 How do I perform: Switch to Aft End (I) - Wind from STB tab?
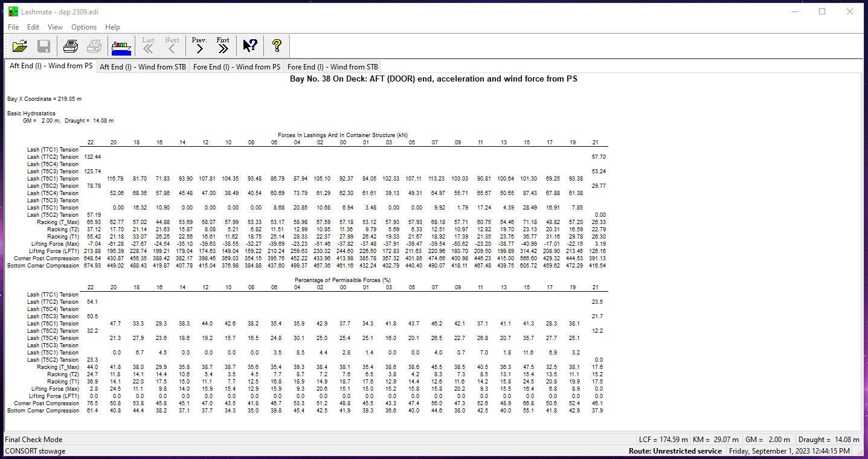pos(143,67)
